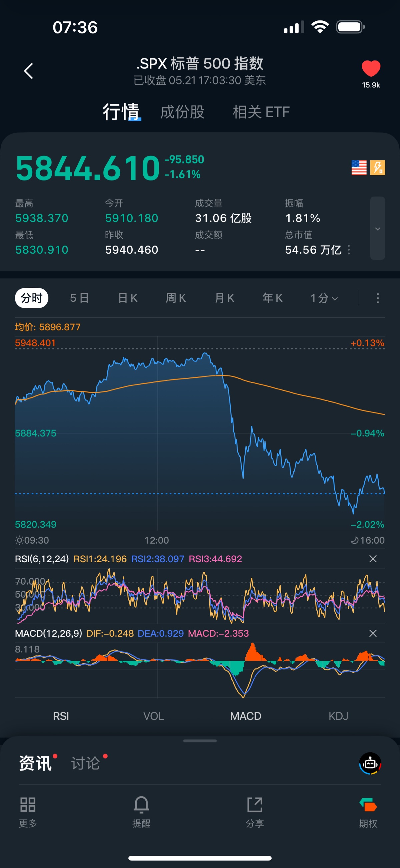Image resolution: width=400 pixels, height=868 pixels.
Task: Switch chart to 日K view
Action: [x=128, y=298]
